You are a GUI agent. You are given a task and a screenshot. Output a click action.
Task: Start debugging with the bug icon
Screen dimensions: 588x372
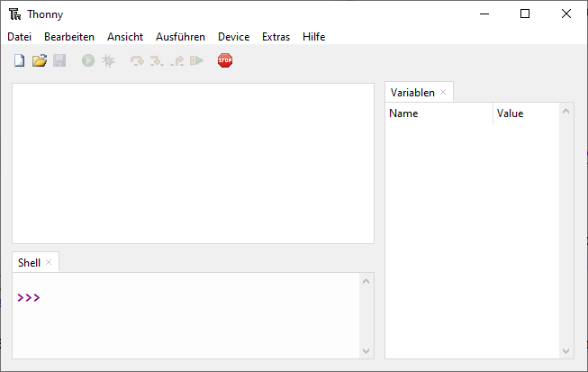108,61
